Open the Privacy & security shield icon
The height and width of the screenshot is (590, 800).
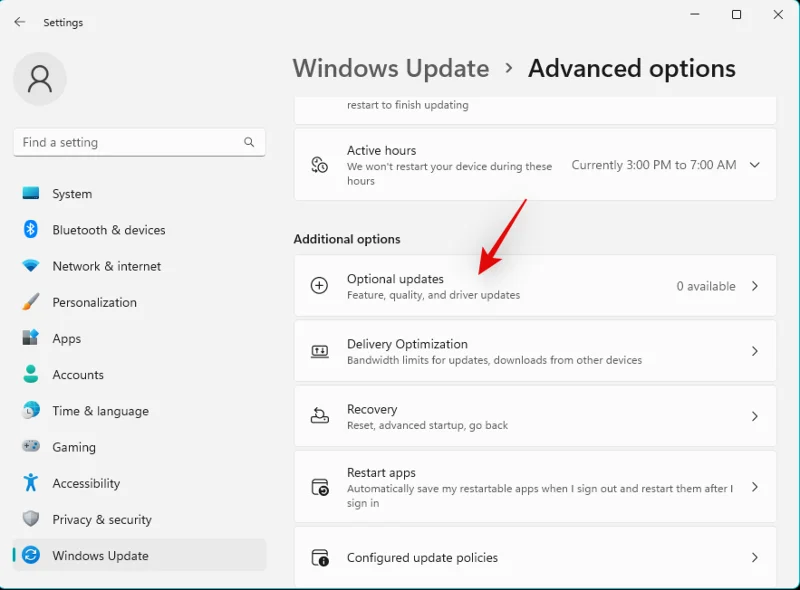point(32,519)
